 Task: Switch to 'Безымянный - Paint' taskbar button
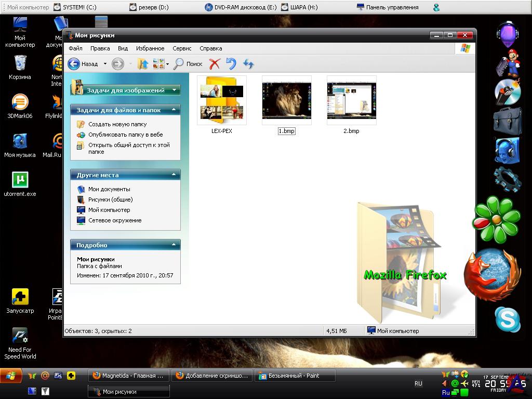pyautogui.click(x=294, y=376)
